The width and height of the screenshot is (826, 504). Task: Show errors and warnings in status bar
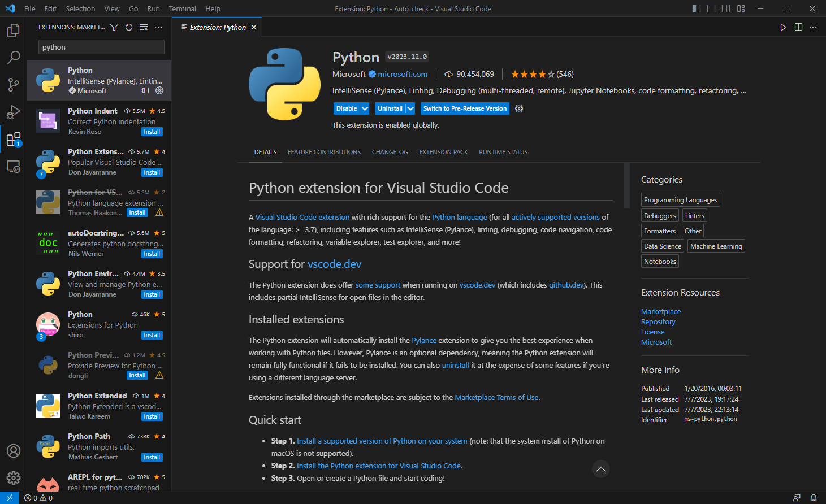(38, 498)
